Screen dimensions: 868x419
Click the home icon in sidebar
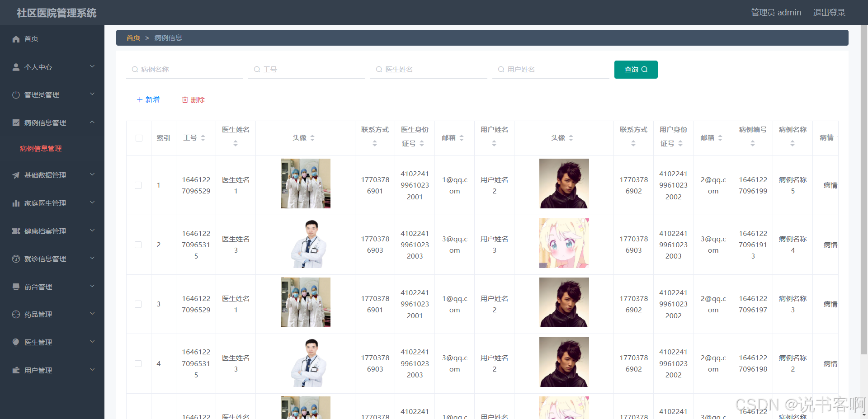(x=16, y=39)
